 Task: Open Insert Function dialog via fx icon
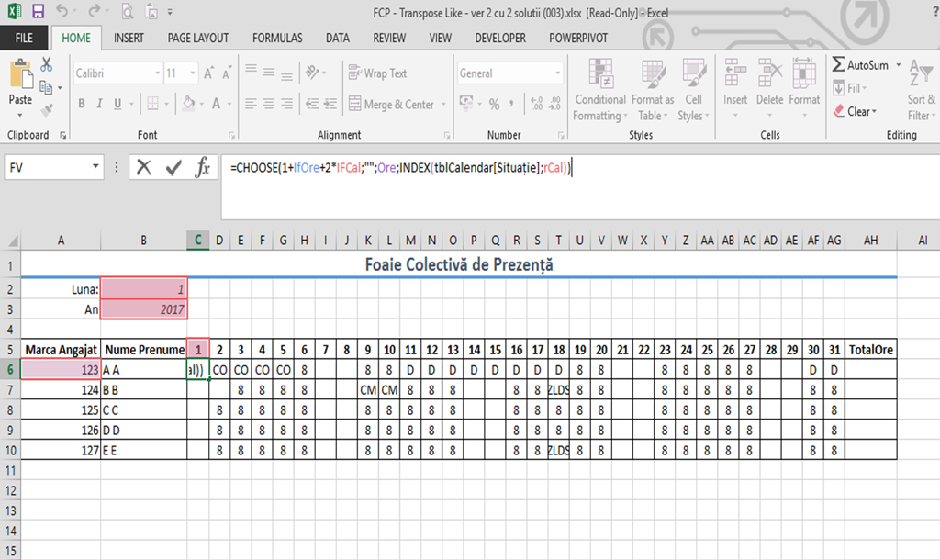click(x=203, y=167)
